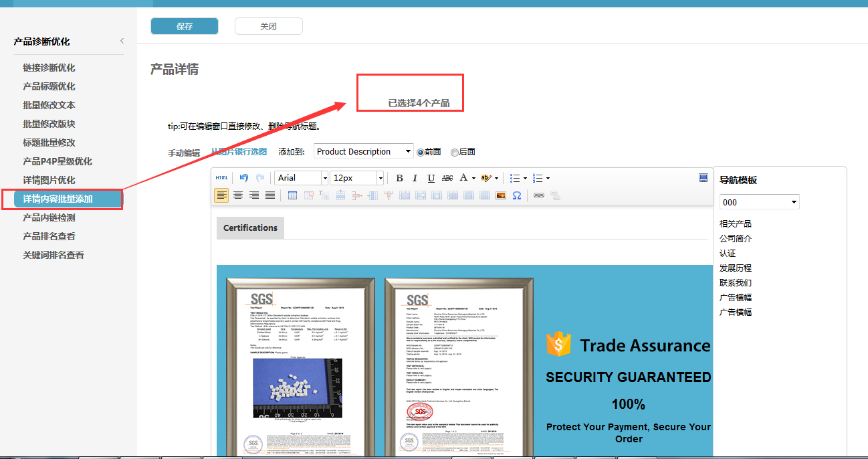Click the 保存 button
This screenshot has height=459, width=868.
click(x=185, y=26)
